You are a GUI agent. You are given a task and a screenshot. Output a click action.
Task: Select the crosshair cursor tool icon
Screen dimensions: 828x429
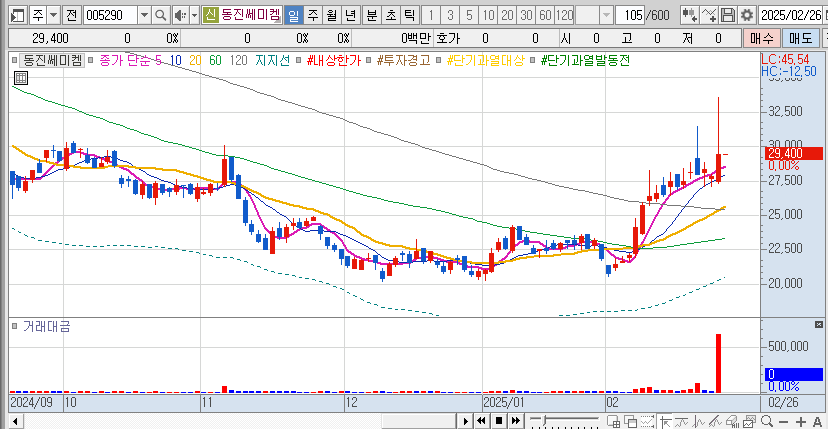tap(666, 421)
